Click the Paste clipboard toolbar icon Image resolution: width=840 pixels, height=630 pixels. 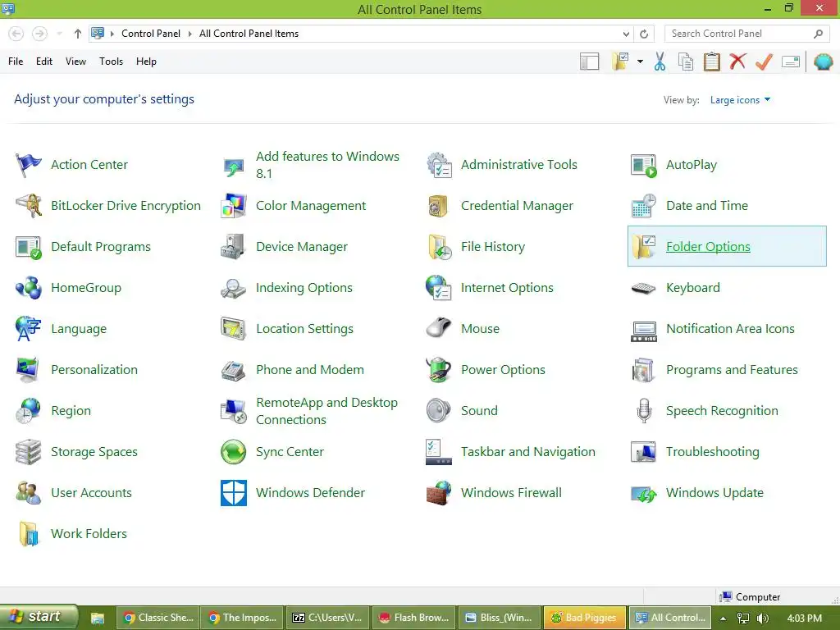[711, 61]
